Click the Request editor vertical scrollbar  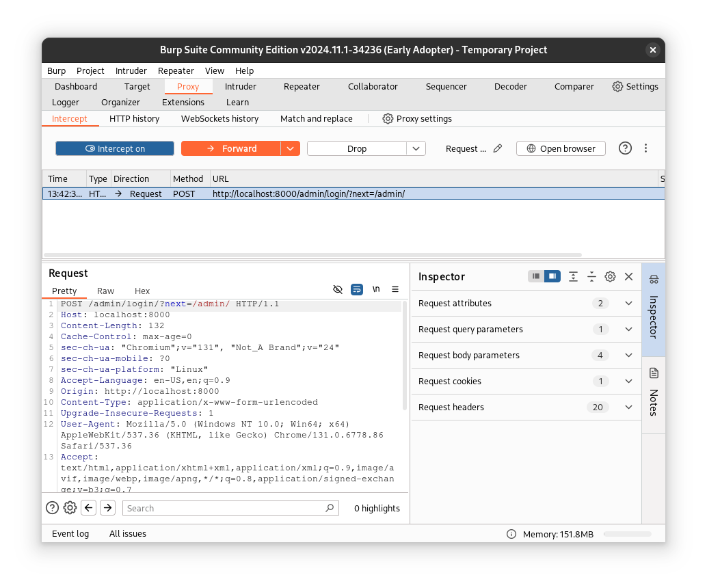click(x=405, y=356)
